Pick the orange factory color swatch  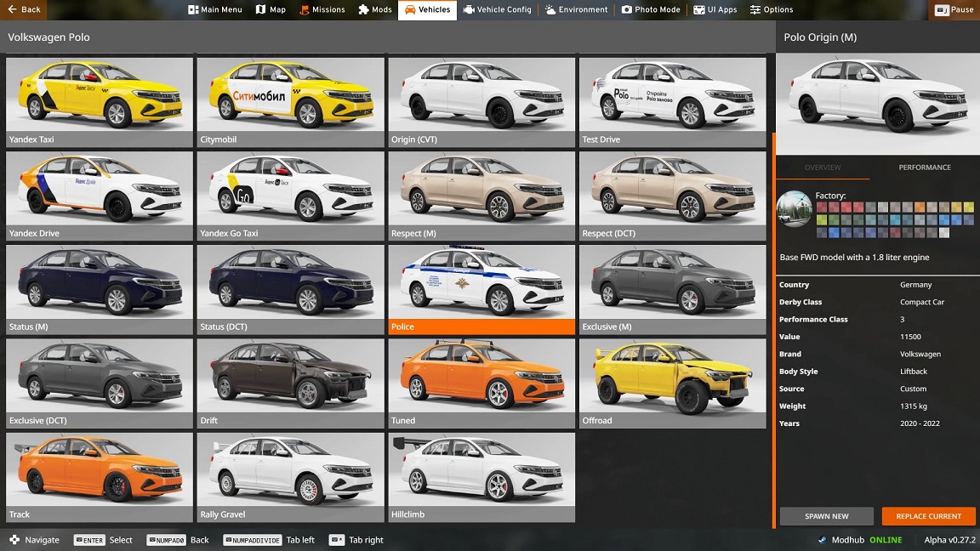pyautogui.click(x=920, y=207)
